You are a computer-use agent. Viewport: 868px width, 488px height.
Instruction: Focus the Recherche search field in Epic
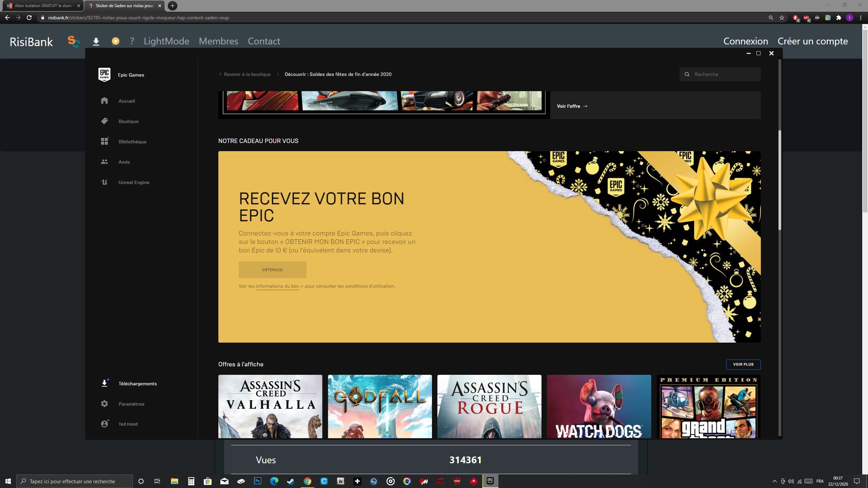[x=720, y=74]
